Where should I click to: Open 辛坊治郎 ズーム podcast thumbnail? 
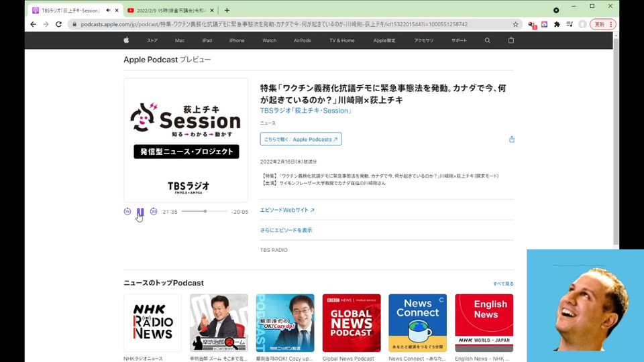(x=219, y=323)
